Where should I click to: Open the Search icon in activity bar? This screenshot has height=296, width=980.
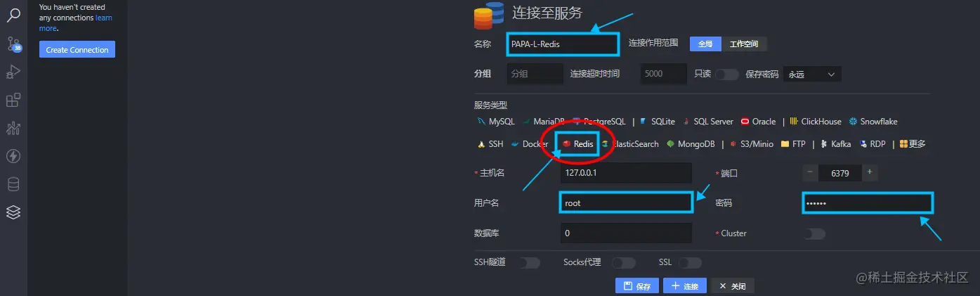[13, 15]
